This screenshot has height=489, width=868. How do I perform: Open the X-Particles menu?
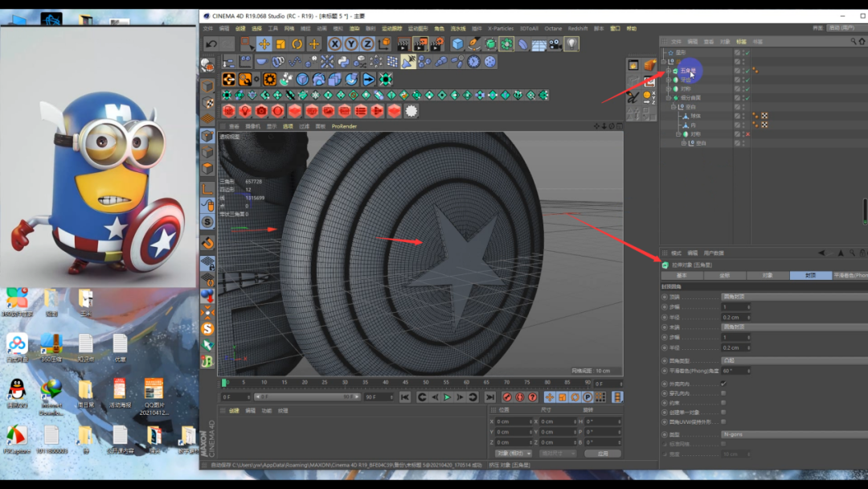(501, 28)
